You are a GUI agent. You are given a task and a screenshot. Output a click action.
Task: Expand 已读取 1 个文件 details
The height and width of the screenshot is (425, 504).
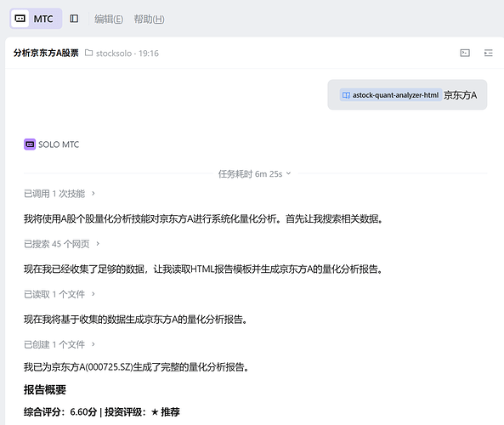click(x=59, y=294)
